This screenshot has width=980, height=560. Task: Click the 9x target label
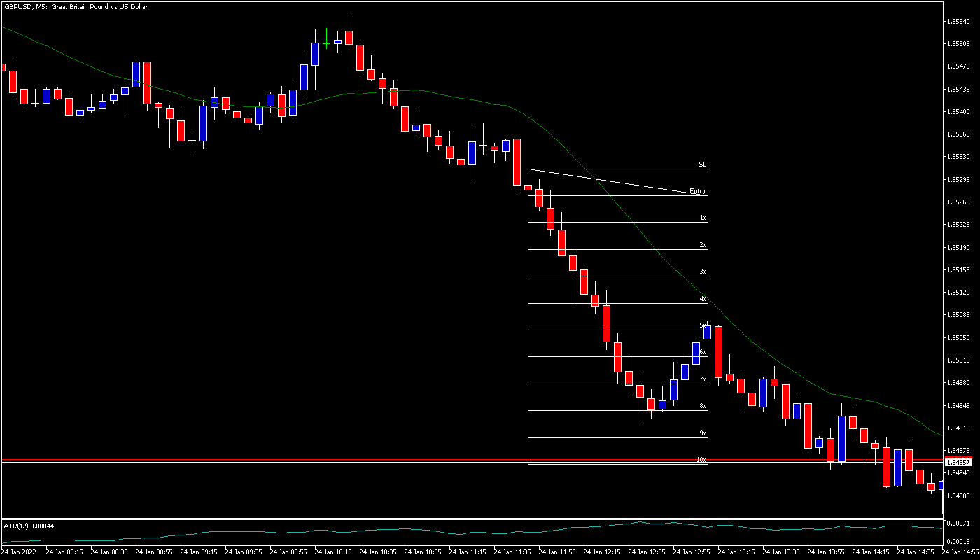pyautogui.click(x=703, y=433)
